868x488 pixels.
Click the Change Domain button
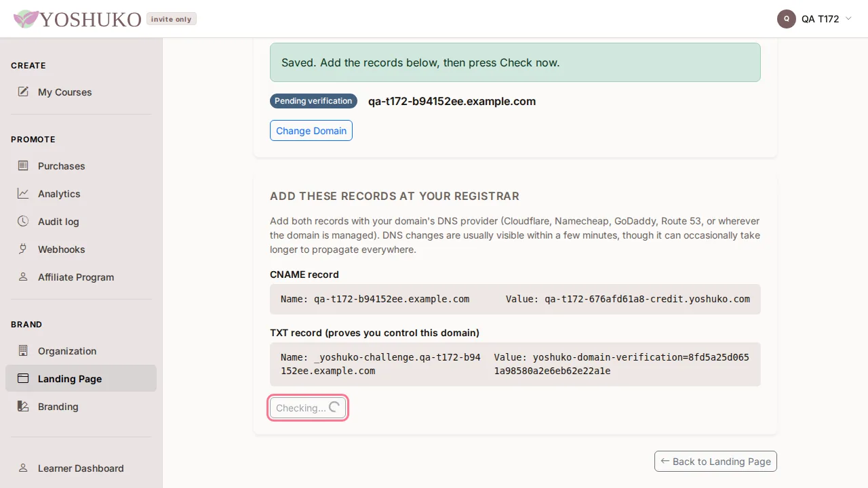click(x=311, y=131)
